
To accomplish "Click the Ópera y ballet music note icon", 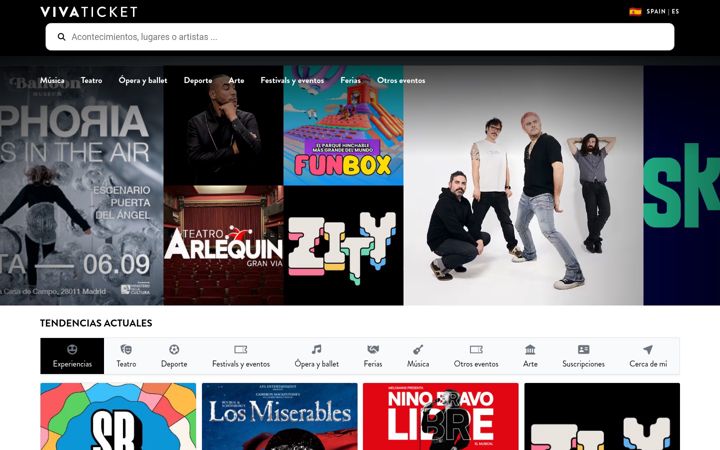I will (x=316, y=349).
